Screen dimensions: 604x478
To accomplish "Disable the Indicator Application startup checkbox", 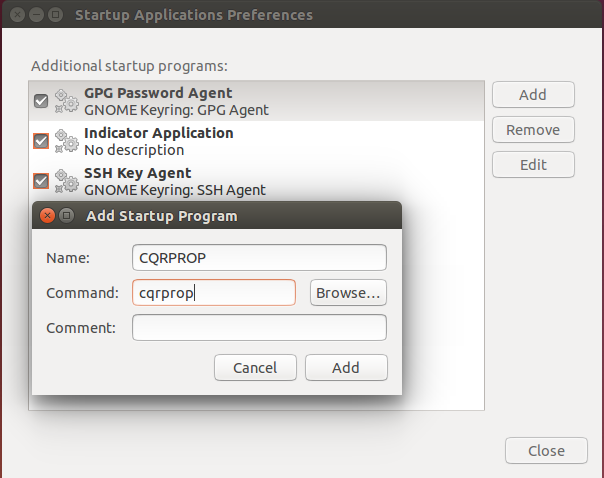I will tap(41, 141).
